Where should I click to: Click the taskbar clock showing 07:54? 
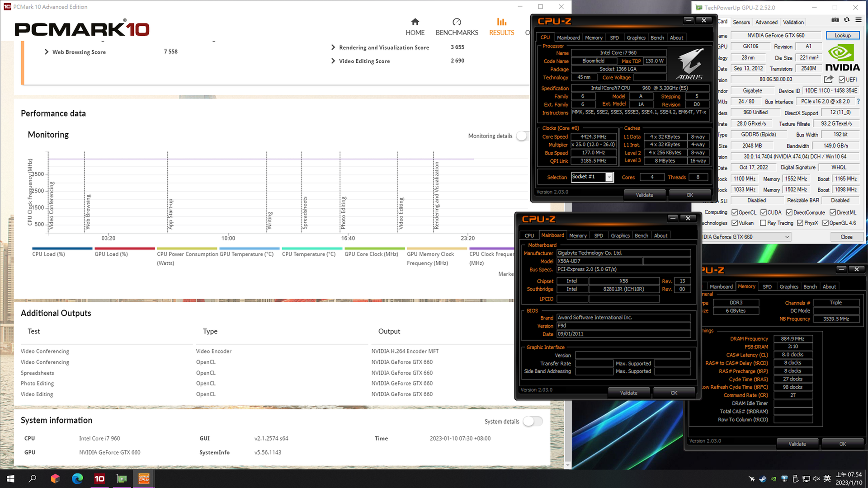849,479
